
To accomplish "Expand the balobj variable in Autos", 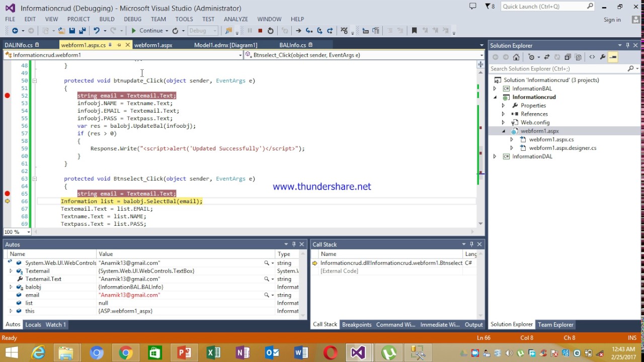I will point(11,287).
